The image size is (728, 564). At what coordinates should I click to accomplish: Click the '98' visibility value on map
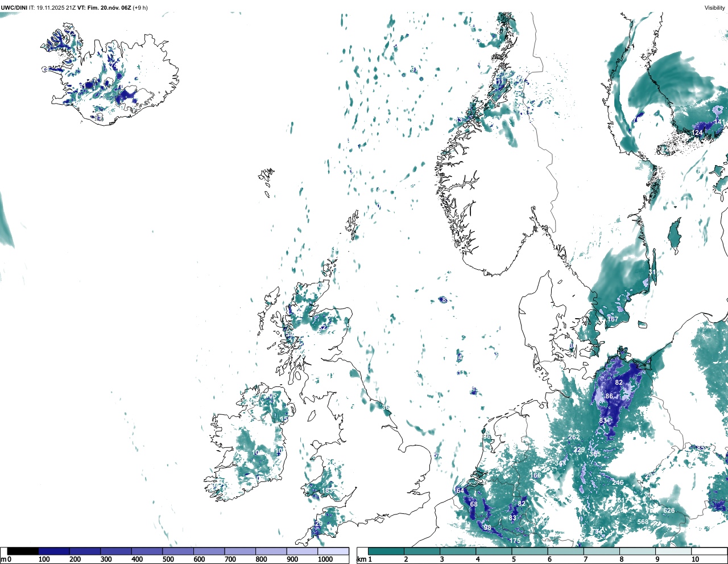tap(487, 528)
